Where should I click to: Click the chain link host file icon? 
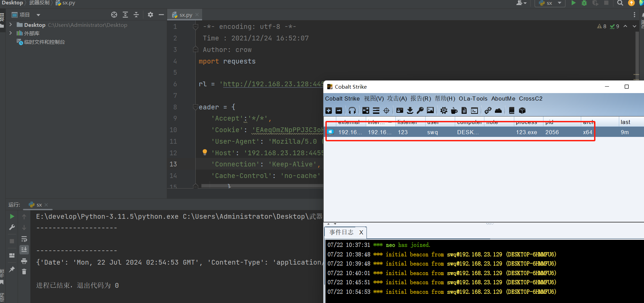pos(488,110)
